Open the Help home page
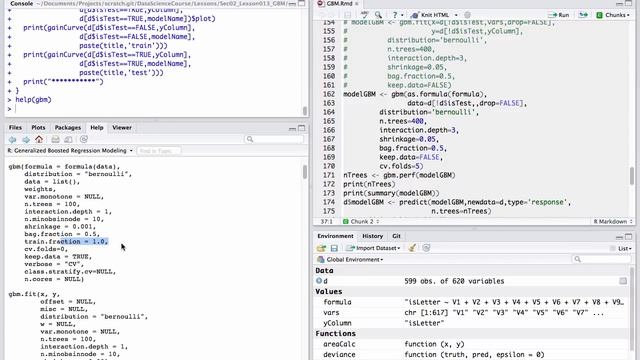The height and width of the screenshot is (360, 640). point(39,139)
